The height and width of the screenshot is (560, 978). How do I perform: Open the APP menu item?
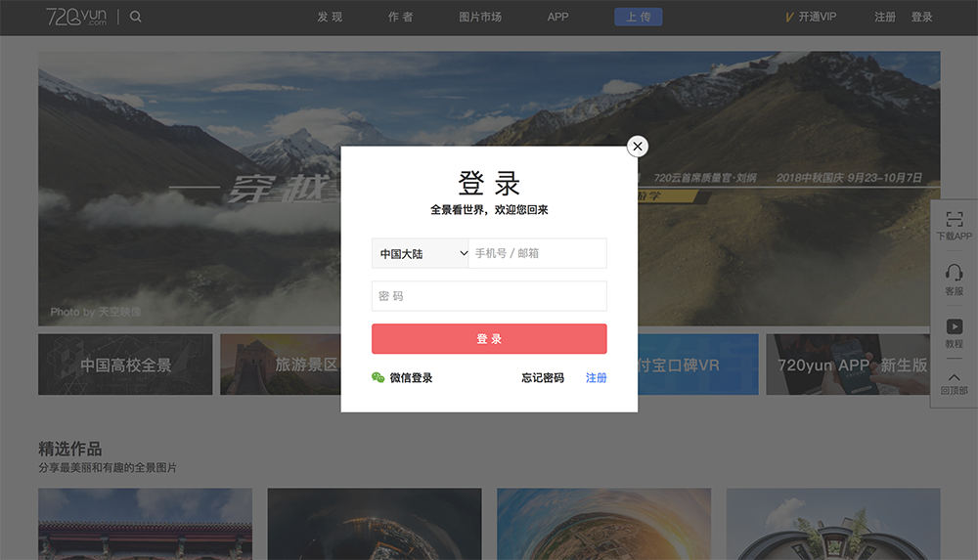tap(557, 17)
